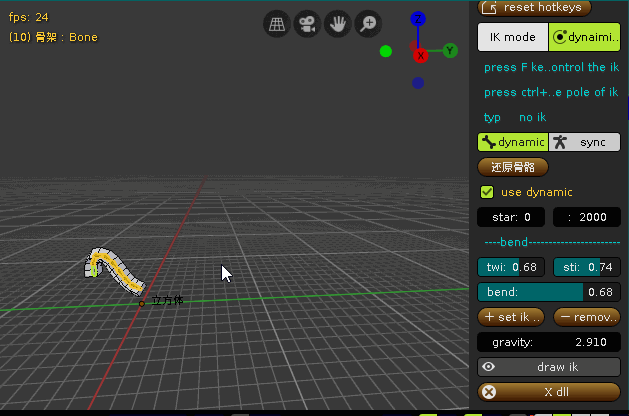Adjust the twi: 0.68 slider
629x416 pixels.
point(511,267)
